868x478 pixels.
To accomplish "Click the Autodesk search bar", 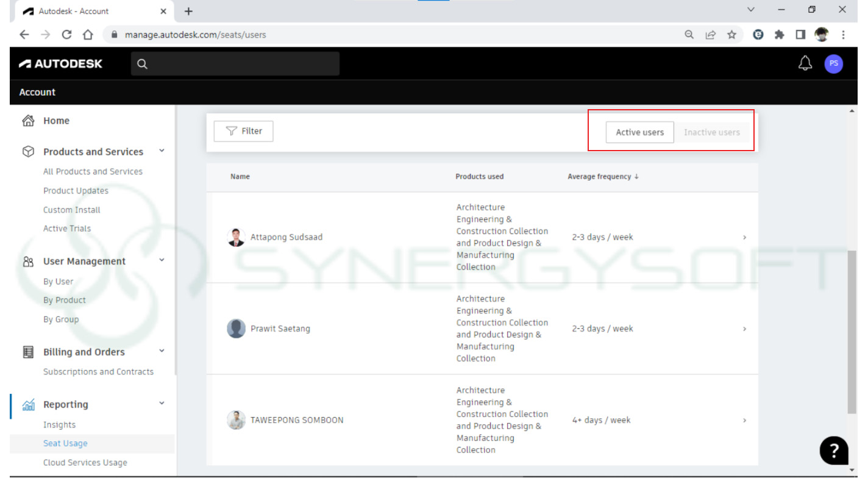I will [x=235, y=63].
